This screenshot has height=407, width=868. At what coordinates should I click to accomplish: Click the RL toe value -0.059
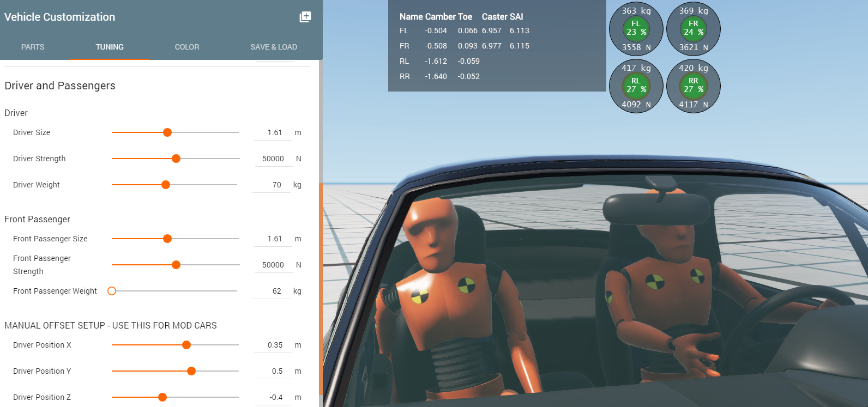469,61
